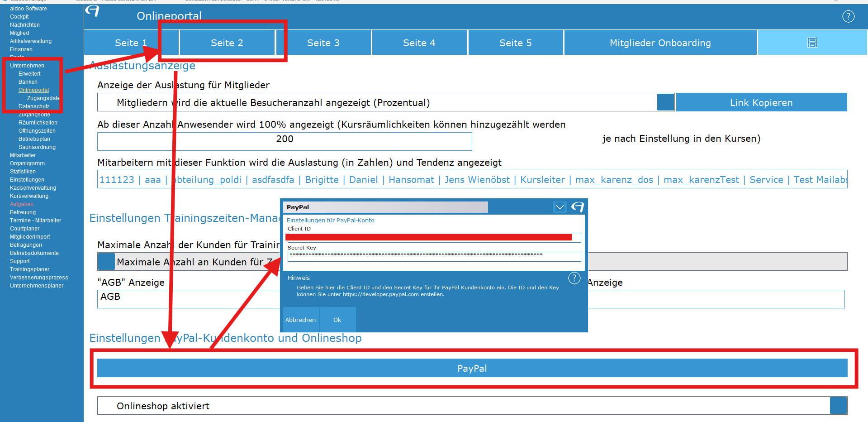Viewport: 868px width, 422px height.
Task: Switch to the Seite 3 tab
Action: [x=323, y=43]
